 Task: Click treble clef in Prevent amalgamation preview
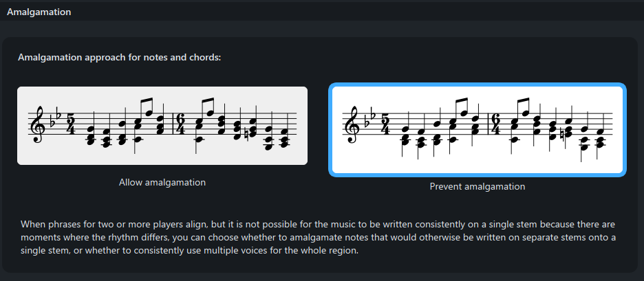coord(352,124)
